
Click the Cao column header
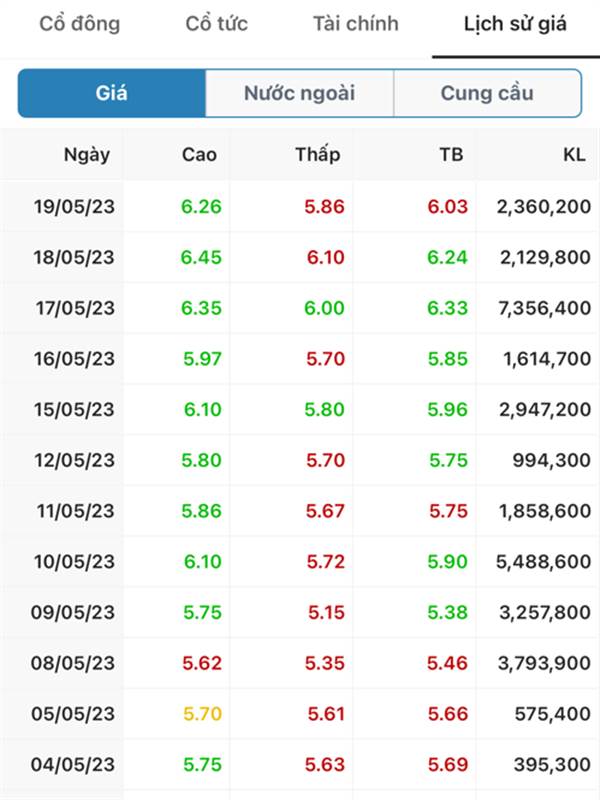coord(199,155)
